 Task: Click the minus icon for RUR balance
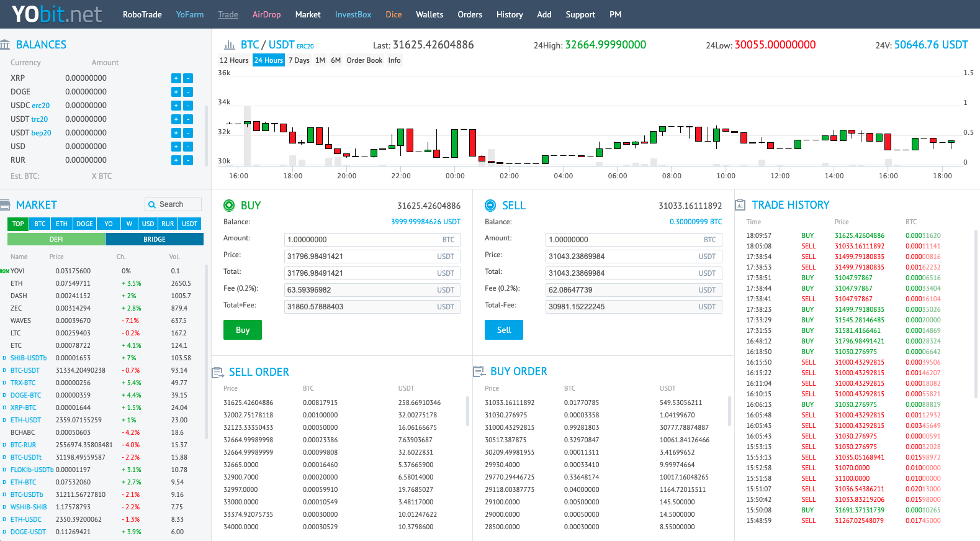[188, 160]
